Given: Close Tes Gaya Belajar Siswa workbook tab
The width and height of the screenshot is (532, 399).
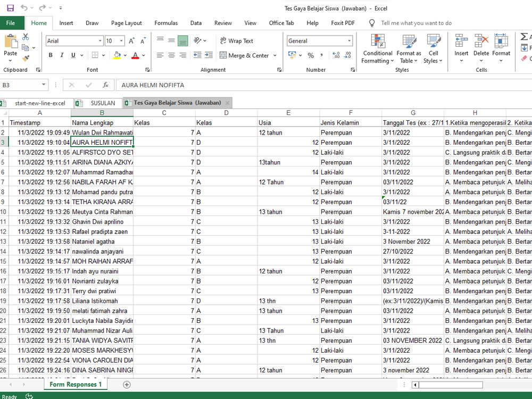Looking at the screenshot, I should click(x=227, y=103).
